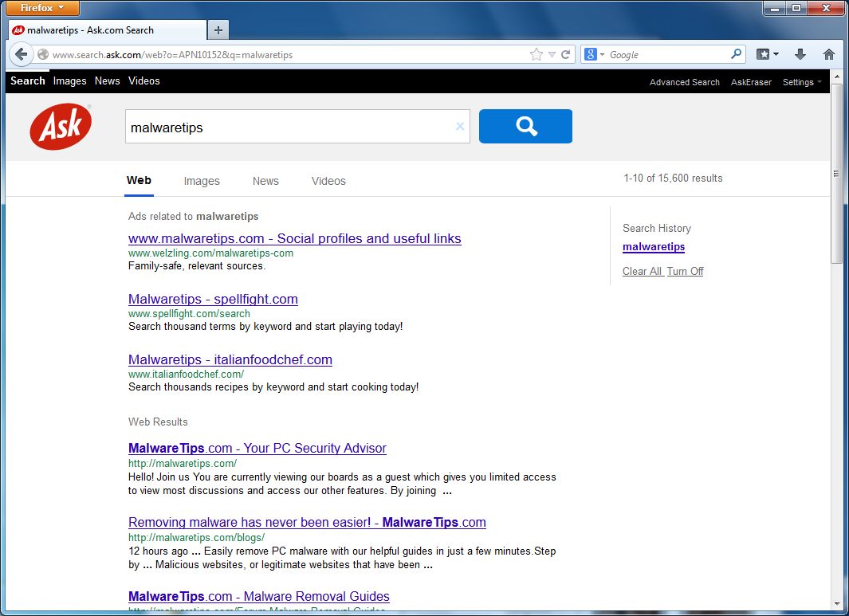
Task: Click the scrollbar up arrow
Action: point(836,76)
